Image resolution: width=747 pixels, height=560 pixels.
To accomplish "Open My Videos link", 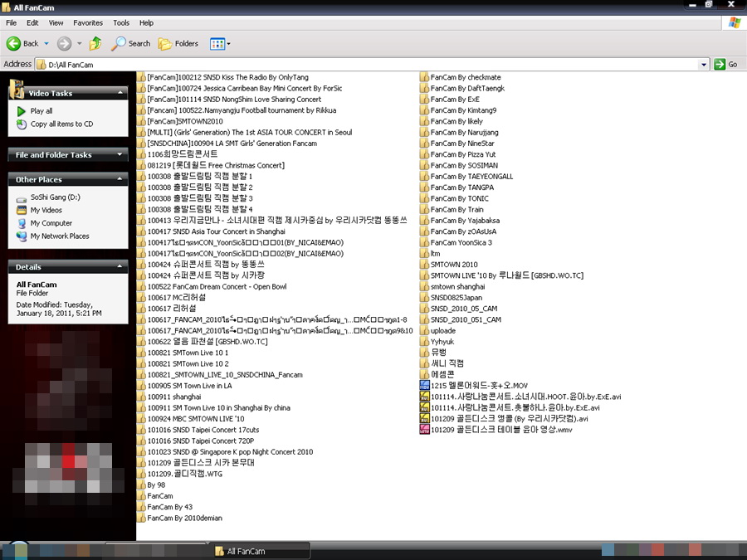I will click(46, 210).
